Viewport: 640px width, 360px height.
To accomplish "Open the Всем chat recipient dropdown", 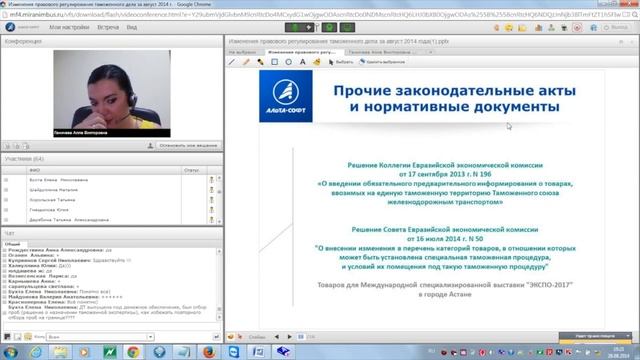I will [150, 337].
